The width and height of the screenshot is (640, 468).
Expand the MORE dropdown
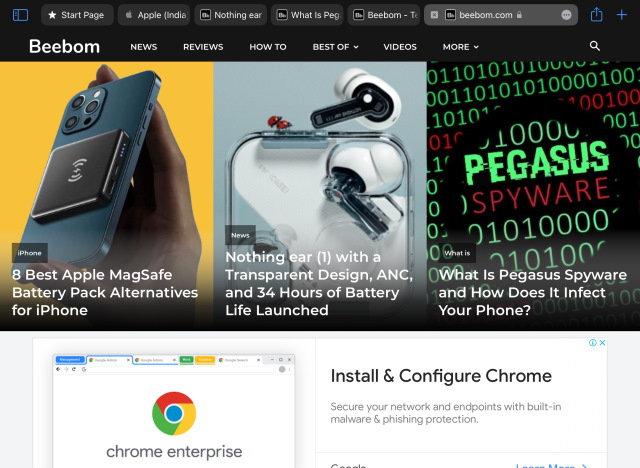pos(460,47)
